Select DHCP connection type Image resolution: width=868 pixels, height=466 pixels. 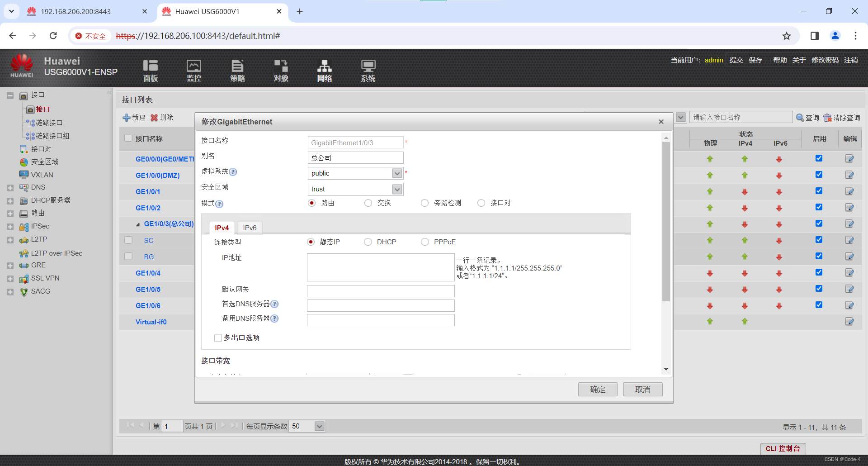(368, 242)
